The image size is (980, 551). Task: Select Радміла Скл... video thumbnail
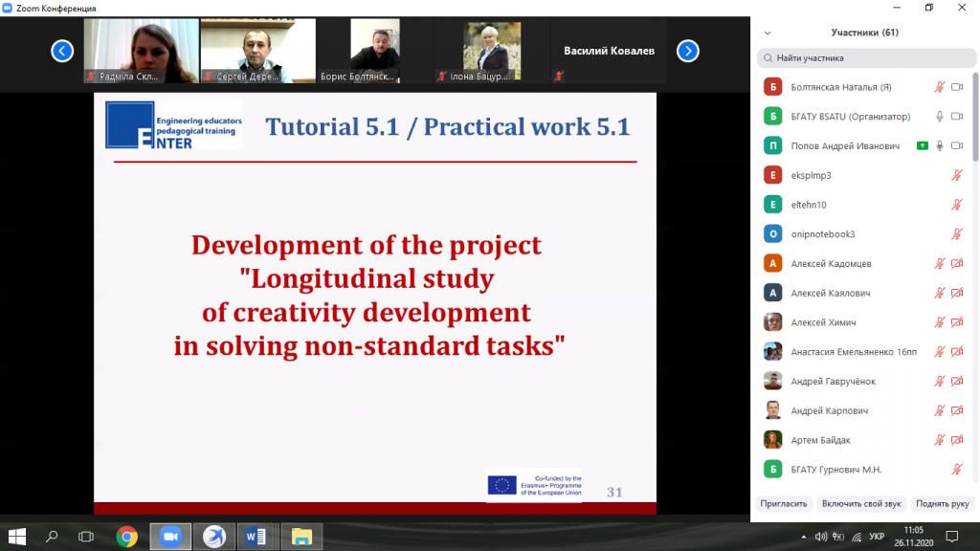tap(142, 51)
